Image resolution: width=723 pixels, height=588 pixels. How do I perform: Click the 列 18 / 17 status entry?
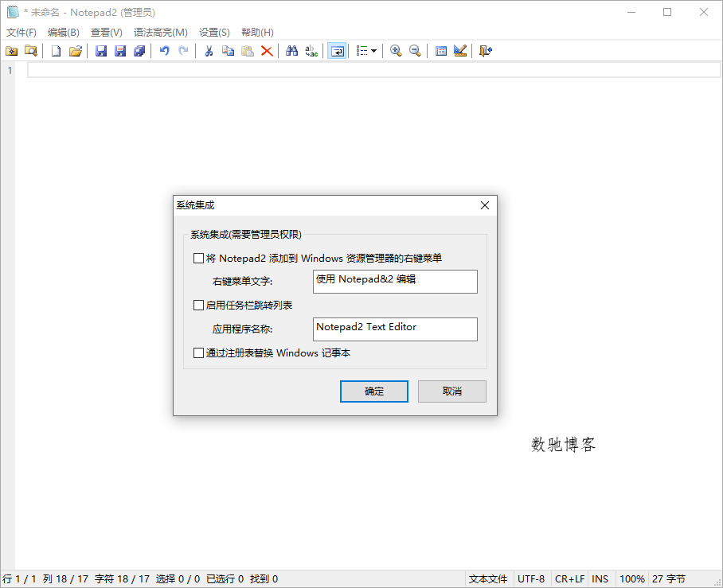pyautogui.click(x=65, y=578)
